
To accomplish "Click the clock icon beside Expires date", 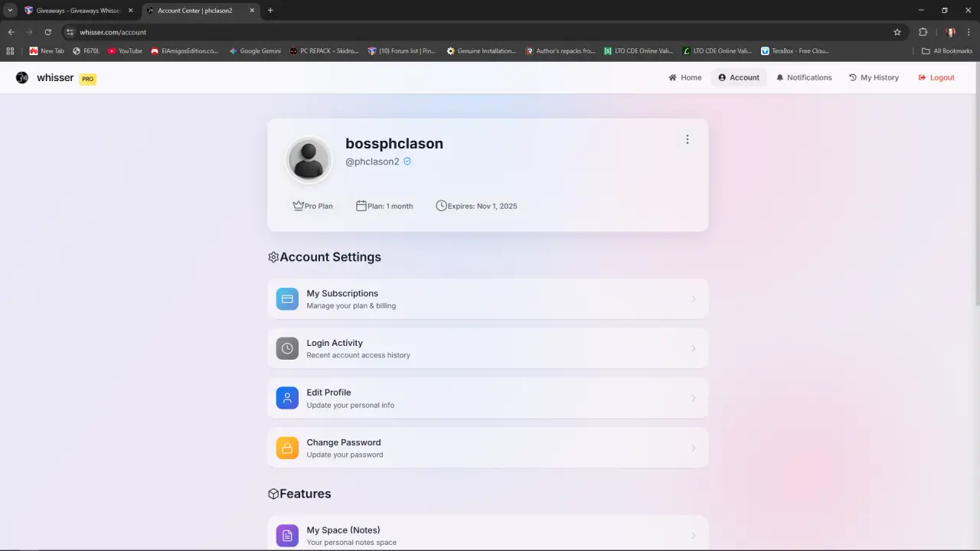I will (x=441, y=206).
